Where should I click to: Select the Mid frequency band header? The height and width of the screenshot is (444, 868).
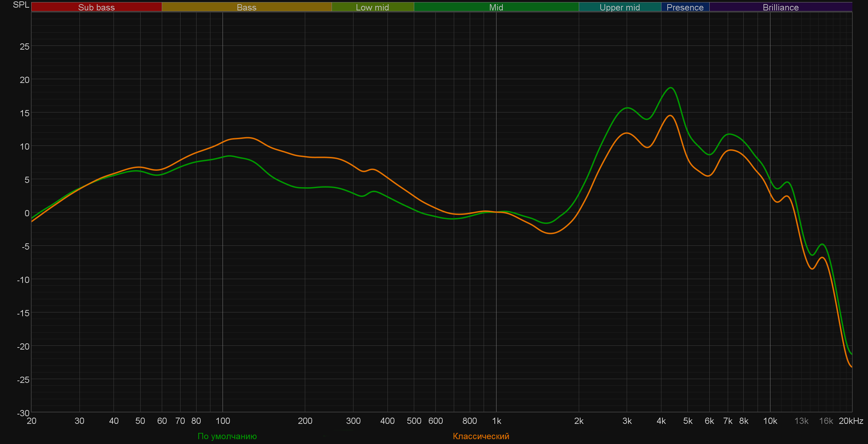point(496,7)
